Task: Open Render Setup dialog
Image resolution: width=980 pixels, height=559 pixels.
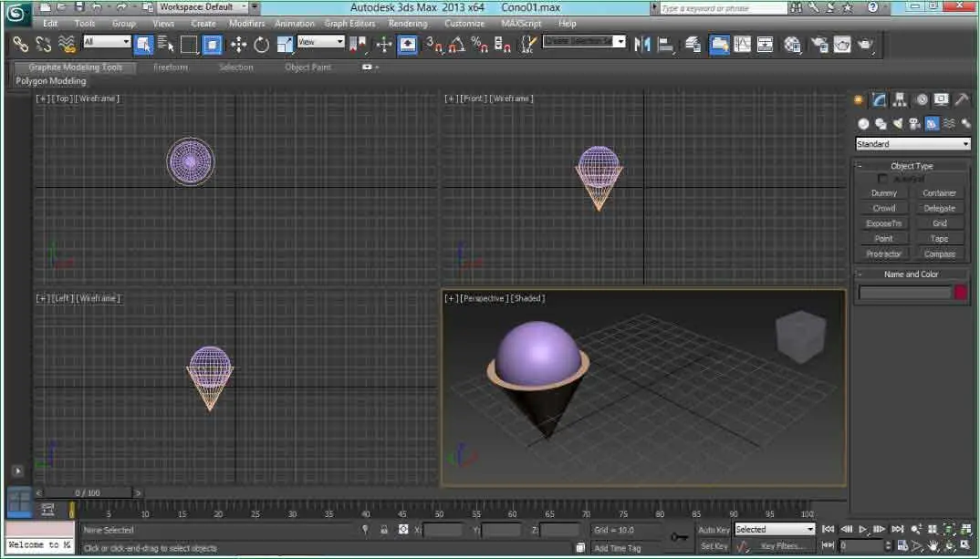Action: point(818,45)
